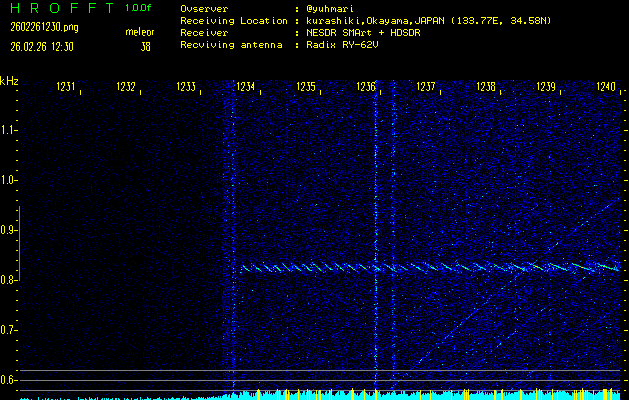Click the cyan signal level strip at bottom
The height and width of the screenshot is (400, 629).
(x=430, y=395)
